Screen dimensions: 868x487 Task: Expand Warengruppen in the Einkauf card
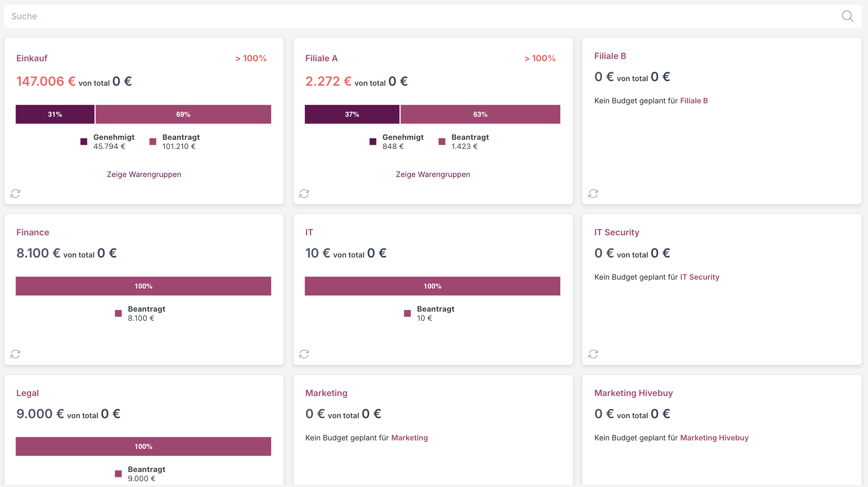[144, 174]
